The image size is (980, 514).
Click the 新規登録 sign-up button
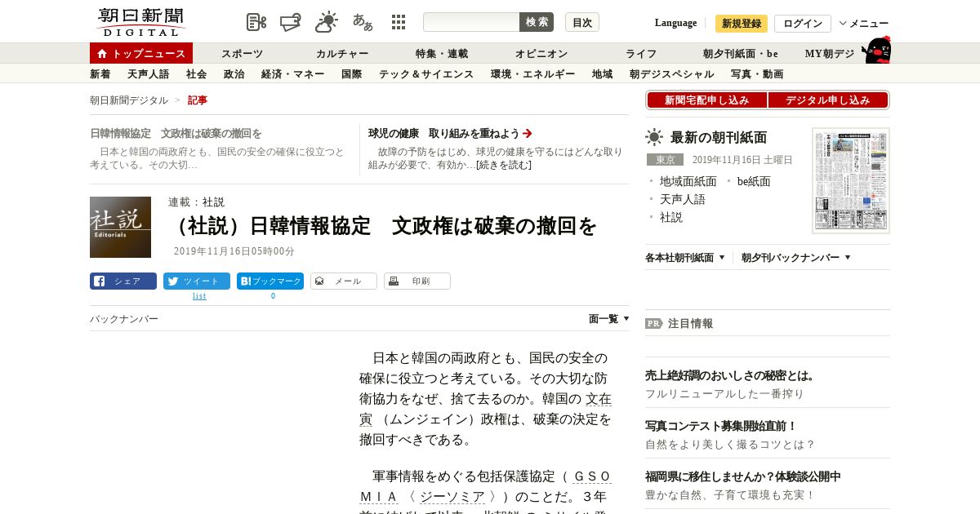pyautogui.click(x=742, y=24)
